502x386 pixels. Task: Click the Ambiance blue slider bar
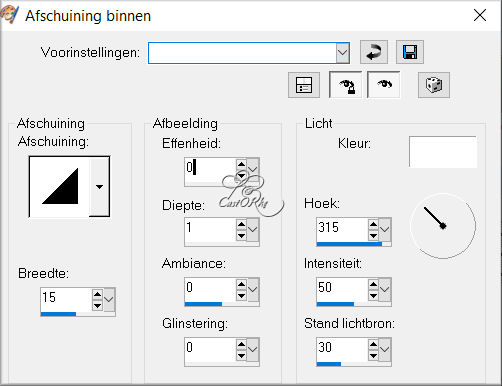(x=203, y=304)
